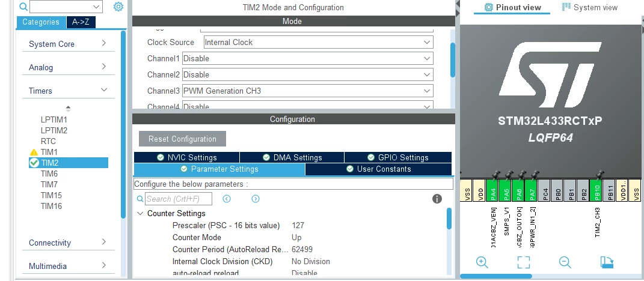Select pin PB1 on the chip
This screenshot has width=644, height=281.
pos(571,190)
